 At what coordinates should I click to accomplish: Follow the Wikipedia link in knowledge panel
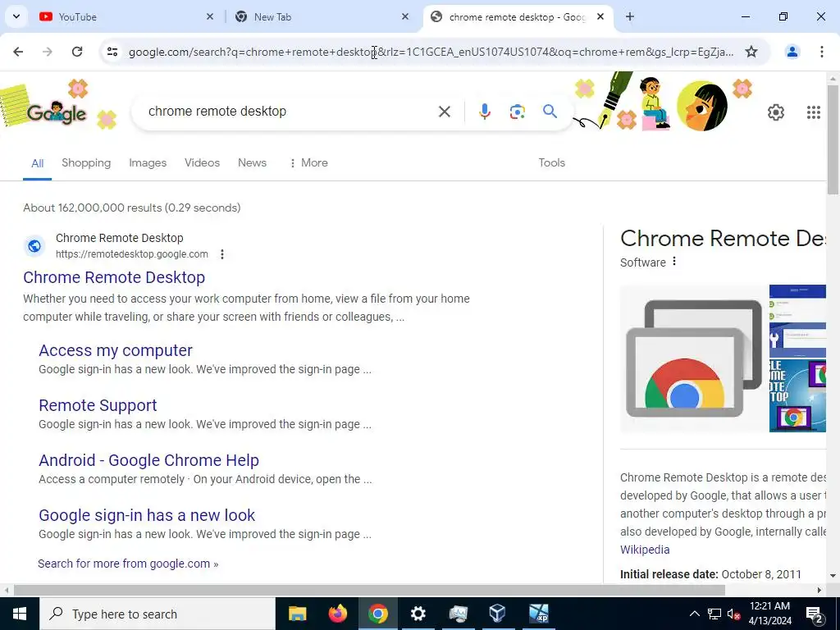(x=645, y=550)
